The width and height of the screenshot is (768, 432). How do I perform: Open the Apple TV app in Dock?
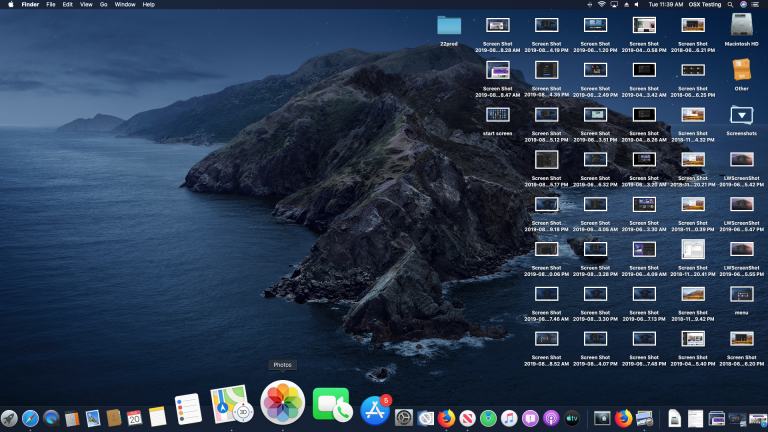click(x=572, y=418)
